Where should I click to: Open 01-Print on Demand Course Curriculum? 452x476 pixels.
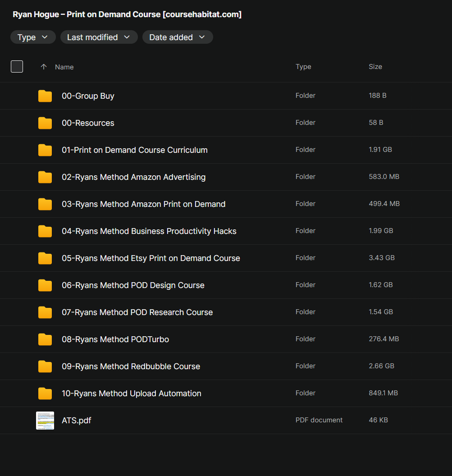135,150
